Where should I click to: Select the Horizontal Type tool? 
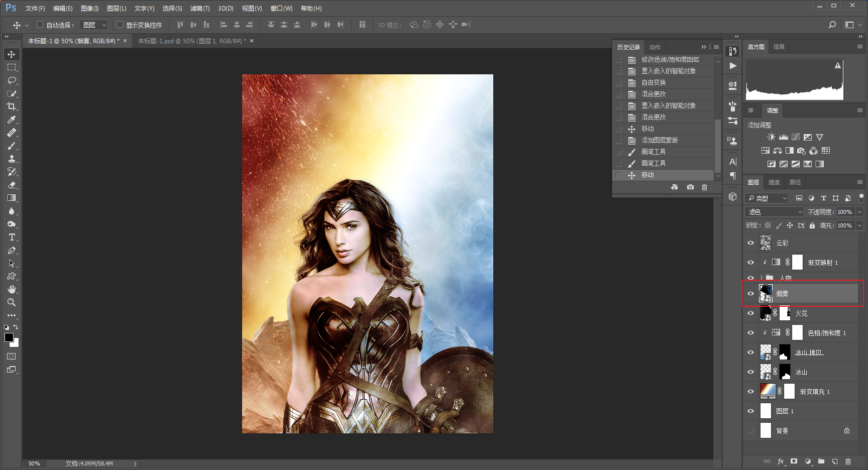(12, 237)
